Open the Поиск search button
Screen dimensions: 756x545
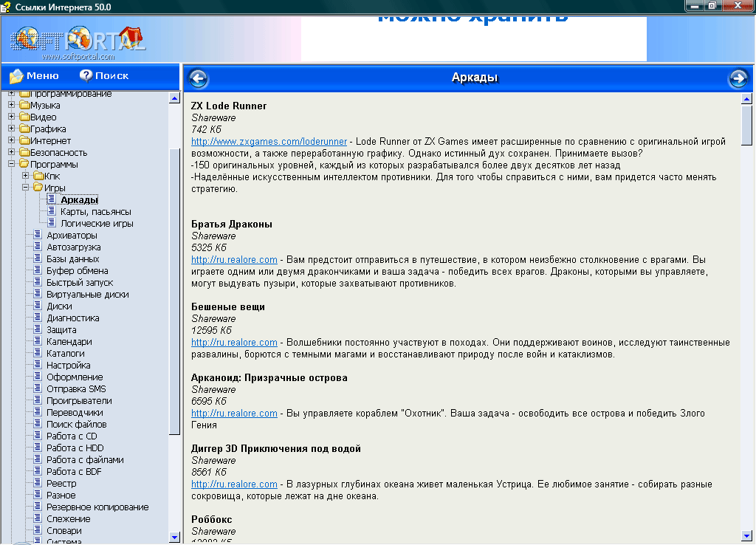[104, 76]
